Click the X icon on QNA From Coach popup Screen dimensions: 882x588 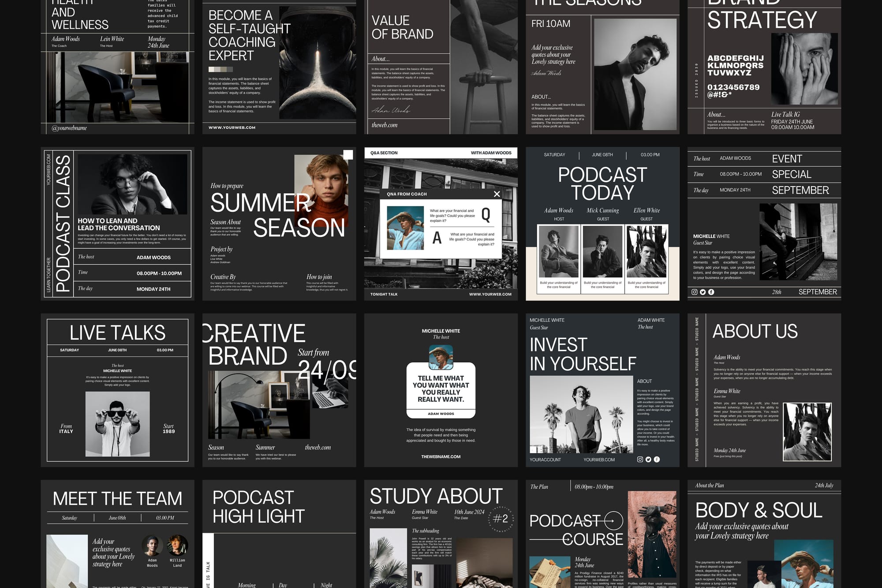point(497,194)
